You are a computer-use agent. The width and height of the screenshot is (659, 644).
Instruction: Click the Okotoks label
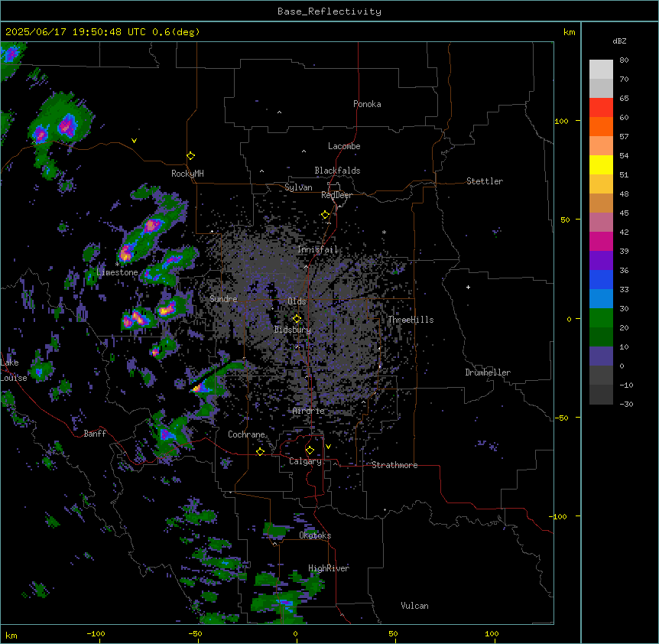pyautogui.click(x=315, y=535)
